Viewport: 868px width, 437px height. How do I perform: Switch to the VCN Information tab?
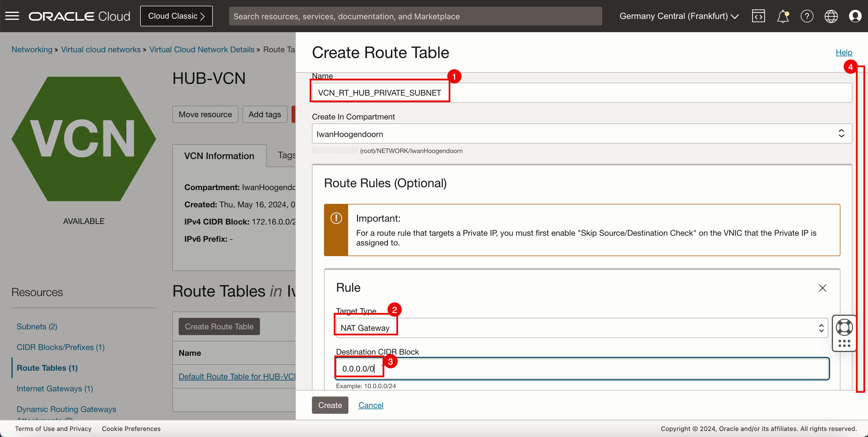219,156
